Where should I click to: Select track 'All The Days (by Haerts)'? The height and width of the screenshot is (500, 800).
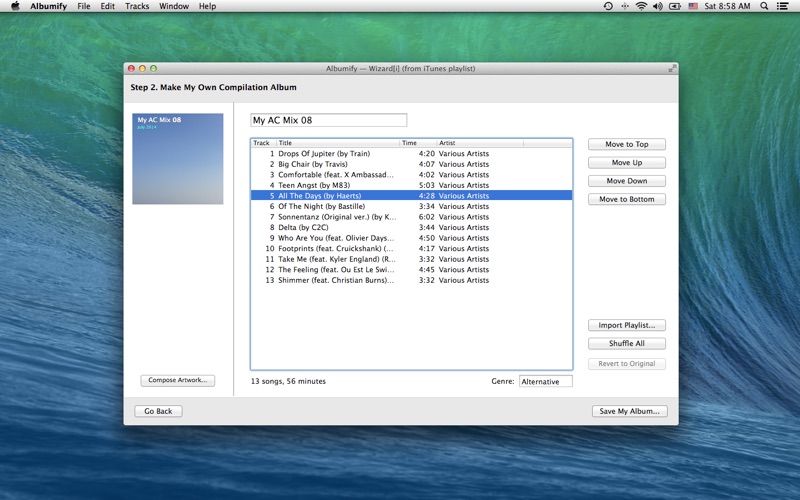click(x=411, y=196)
